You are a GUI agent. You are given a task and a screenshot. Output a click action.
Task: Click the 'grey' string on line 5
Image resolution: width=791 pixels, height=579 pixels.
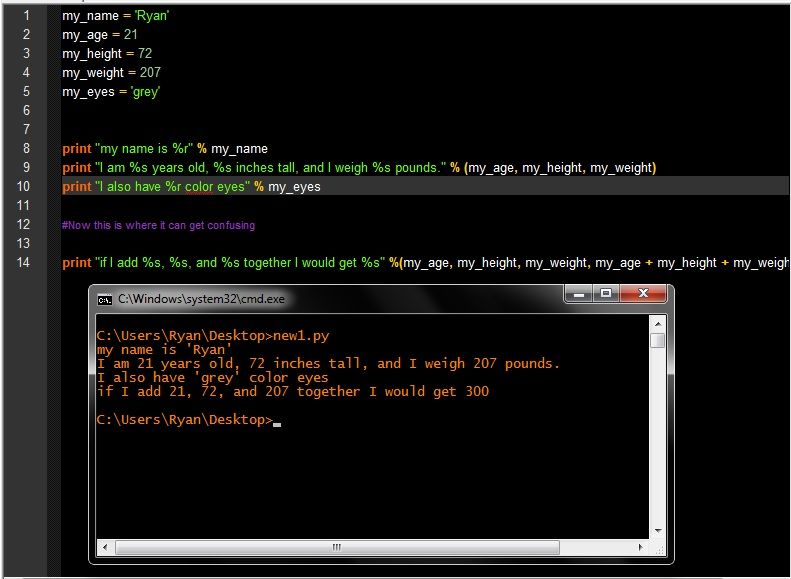146,92
